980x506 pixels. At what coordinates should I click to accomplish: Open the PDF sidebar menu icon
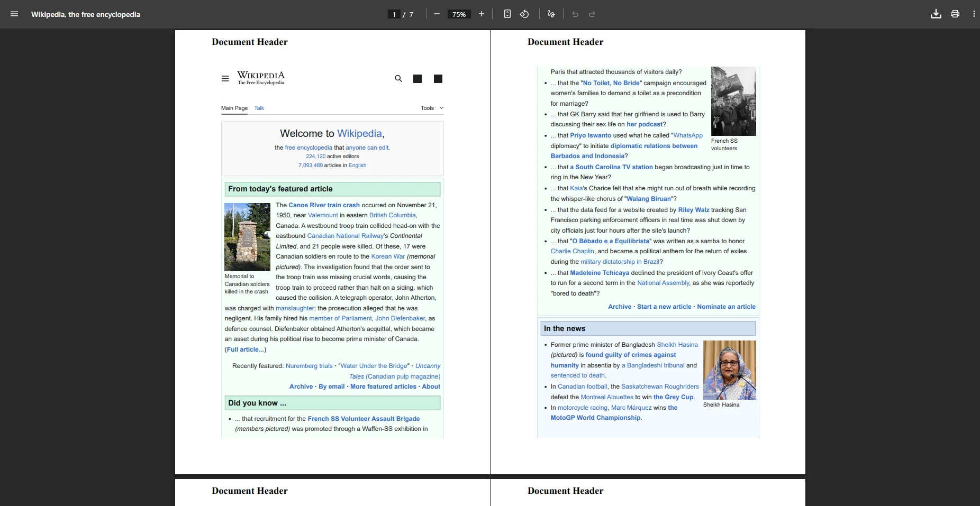coord(14,14)
